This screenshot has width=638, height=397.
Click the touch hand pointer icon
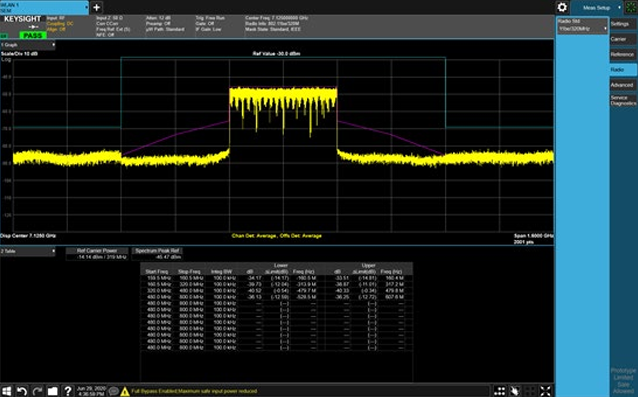click(x=515, y=391)
